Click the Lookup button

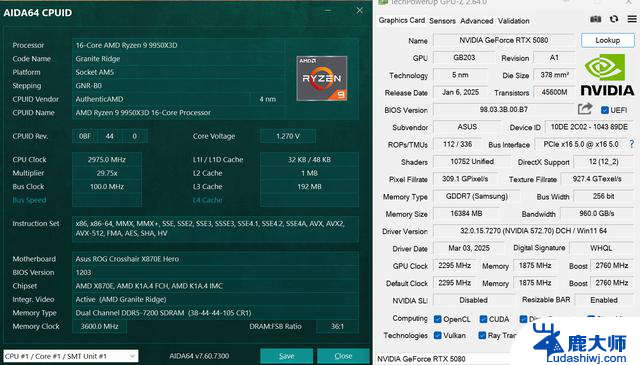pyautogui.click(x=608, y=40)
